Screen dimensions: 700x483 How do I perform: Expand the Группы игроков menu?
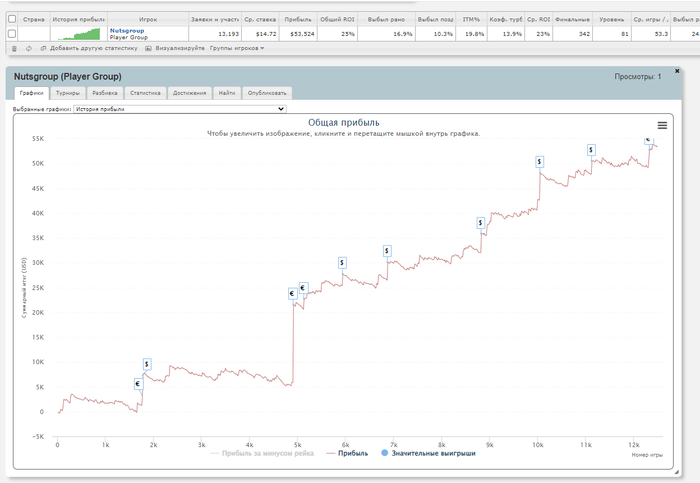tap(237, 48)
